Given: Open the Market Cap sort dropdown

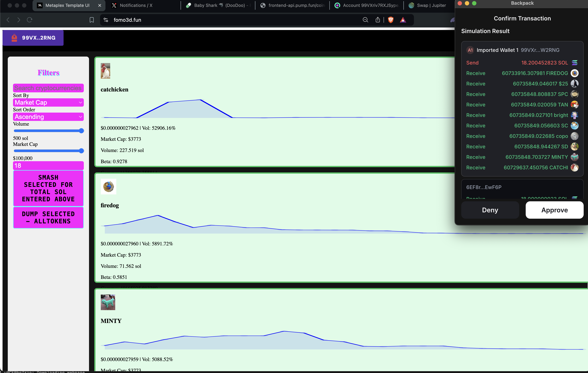Looking at the screenshot, I should click(48, 102).
